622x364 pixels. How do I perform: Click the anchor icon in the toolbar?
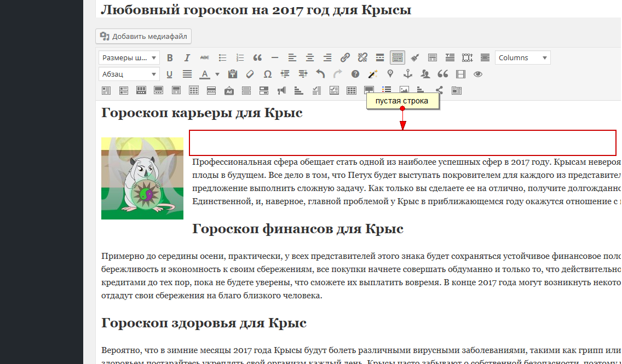(x=408, y=74)
